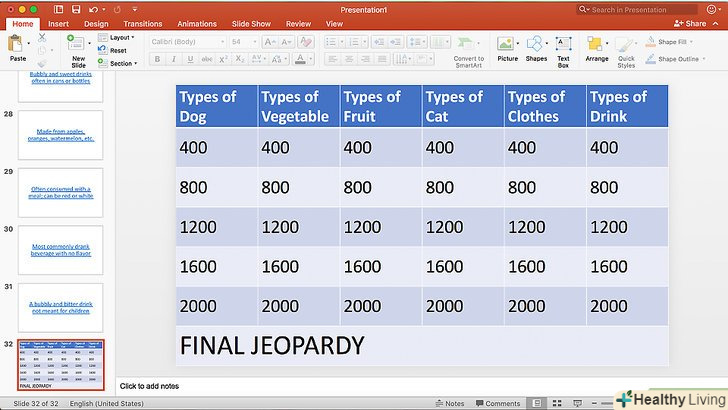Open the Paste options arrow
728x410 pixels.
pyautogui.click(x=29, y=43)
